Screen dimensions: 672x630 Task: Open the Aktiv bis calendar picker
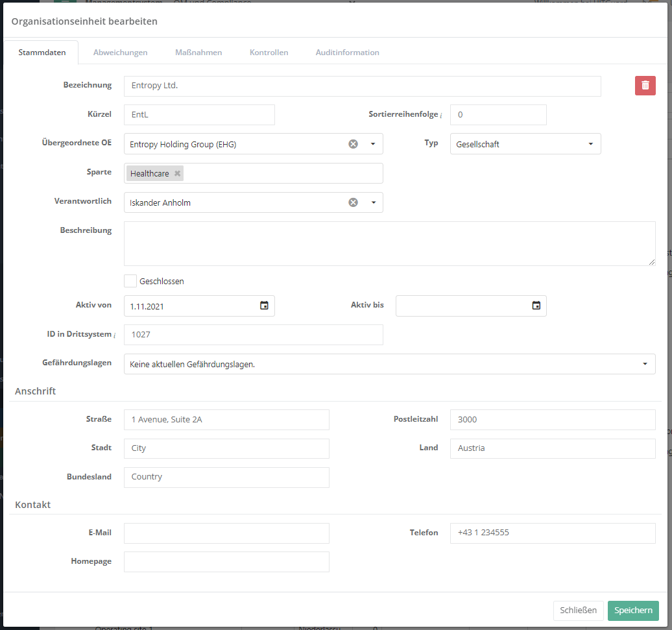point(536,306)
